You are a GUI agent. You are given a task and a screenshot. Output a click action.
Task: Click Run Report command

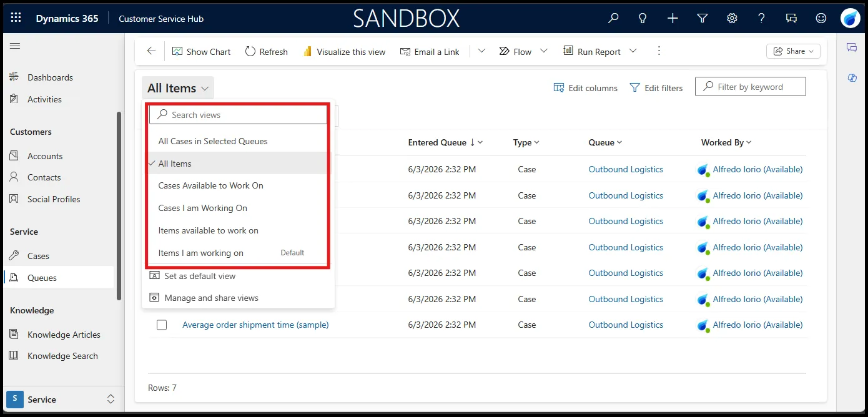pos(592,52)
